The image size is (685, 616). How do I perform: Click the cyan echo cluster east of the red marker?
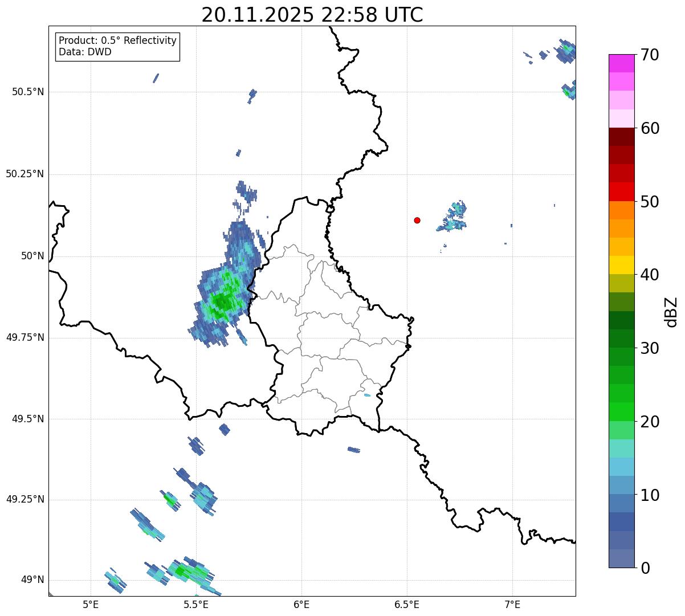coord(454,217)
